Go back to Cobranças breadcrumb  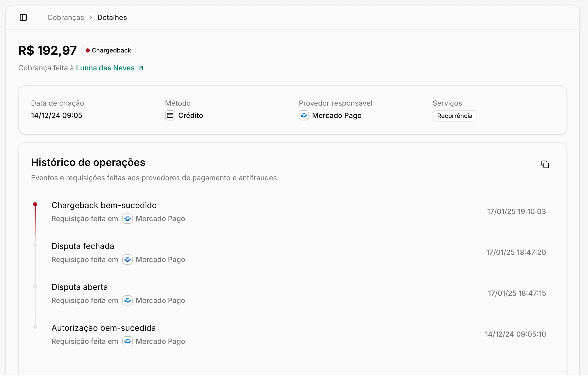(x=65, y=18)
